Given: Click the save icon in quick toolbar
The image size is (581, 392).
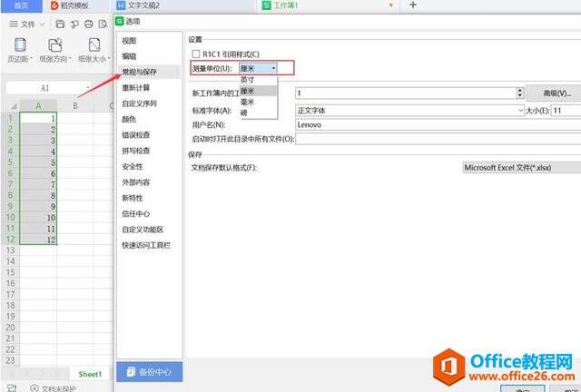Looking at the screenshot, I should click(60, 24).
